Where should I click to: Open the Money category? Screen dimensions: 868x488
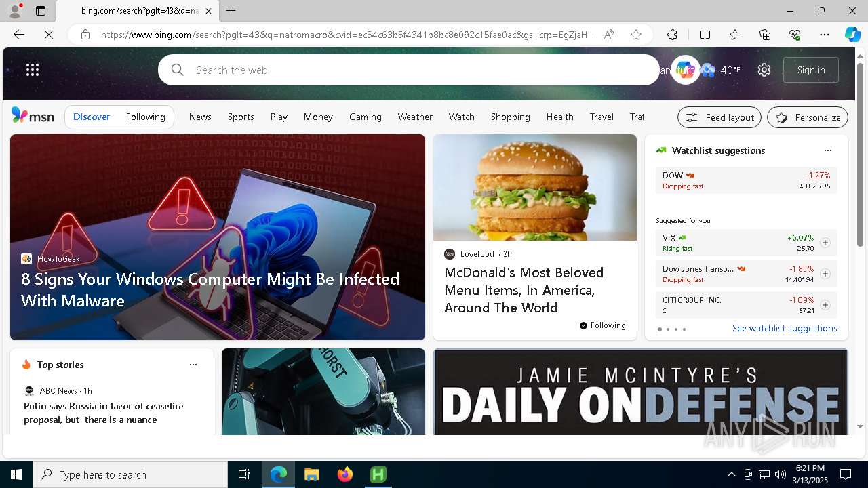318,117
